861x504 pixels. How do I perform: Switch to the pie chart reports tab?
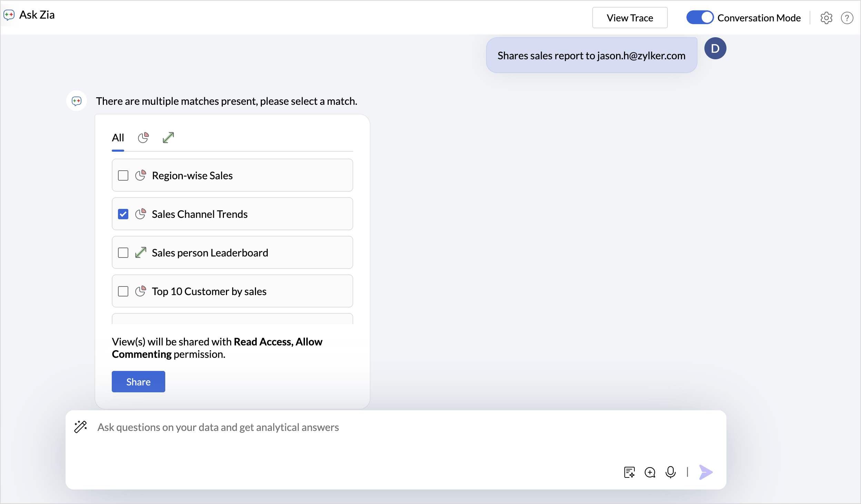[x=143, y=138]
